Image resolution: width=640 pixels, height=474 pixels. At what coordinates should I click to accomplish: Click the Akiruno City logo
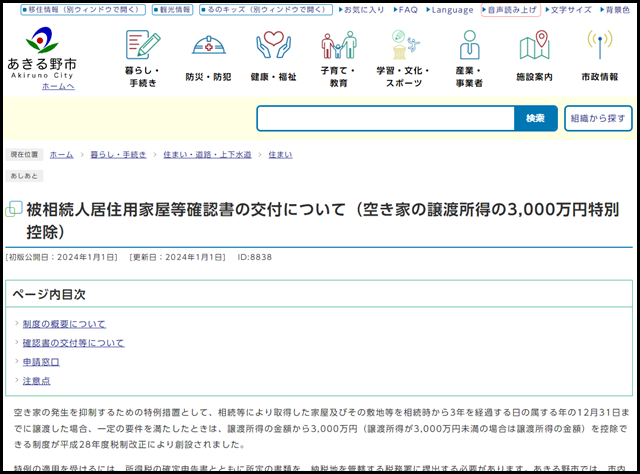tap(42, 52)
